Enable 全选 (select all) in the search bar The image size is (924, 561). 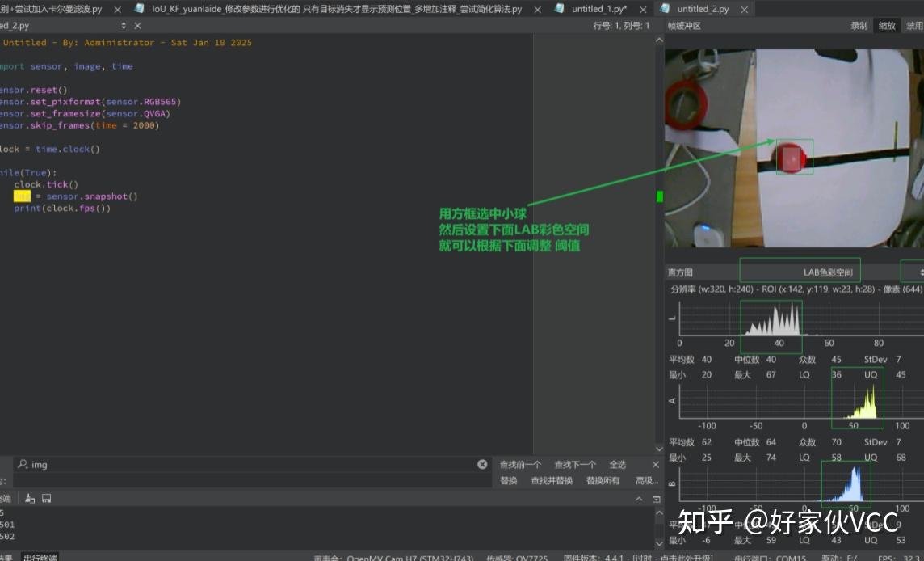click(617, 464)
